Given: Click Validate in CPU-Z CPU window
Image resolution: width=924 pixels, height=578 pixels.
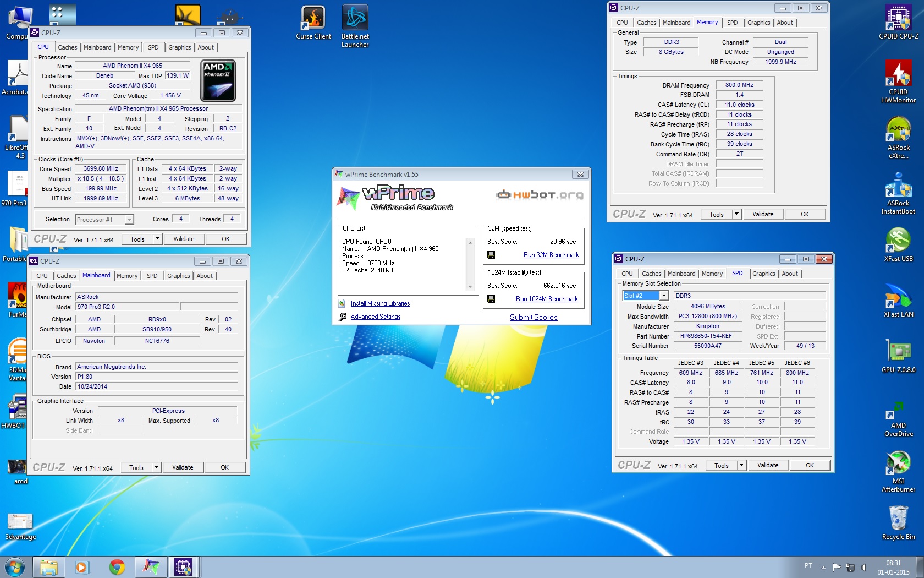Looking at the screenshot, I should coord(184,239).
